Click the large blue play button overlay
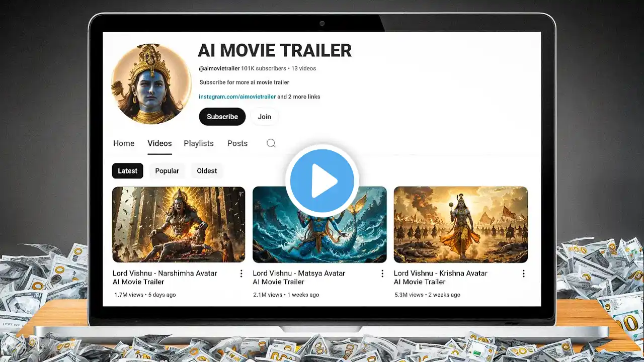The width and height of the screenshot is (644, 362). tap(322, 180)
